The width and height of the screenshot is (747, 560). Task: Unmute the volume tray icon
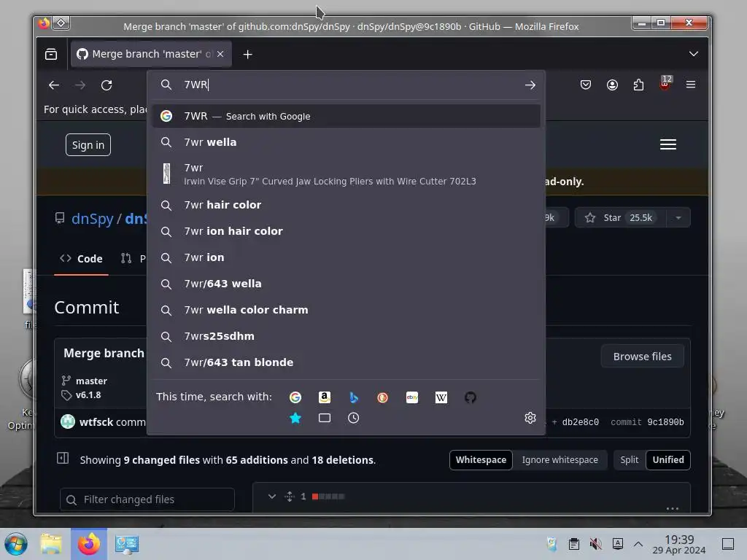(x=595, y=544)
